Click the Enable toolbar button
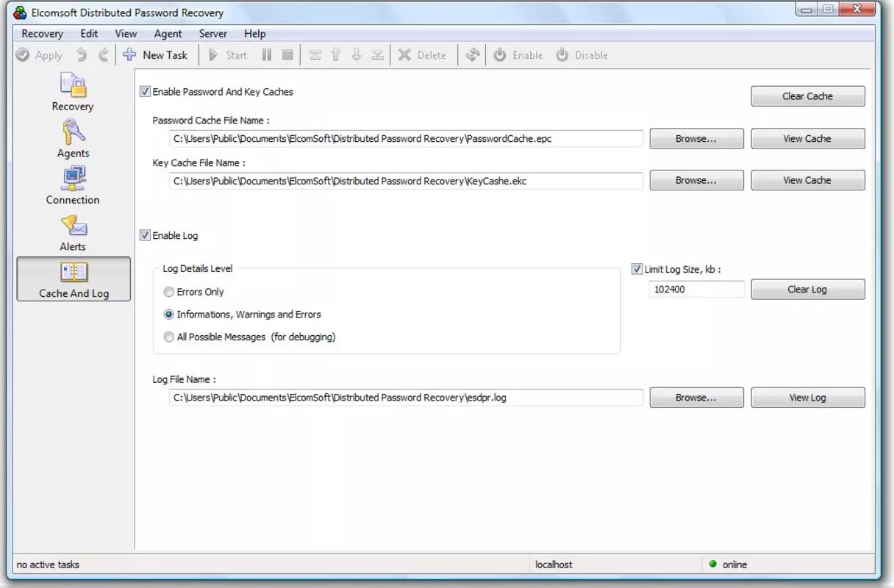This screenshot has width=894, height=588. [x=518, y=55]
